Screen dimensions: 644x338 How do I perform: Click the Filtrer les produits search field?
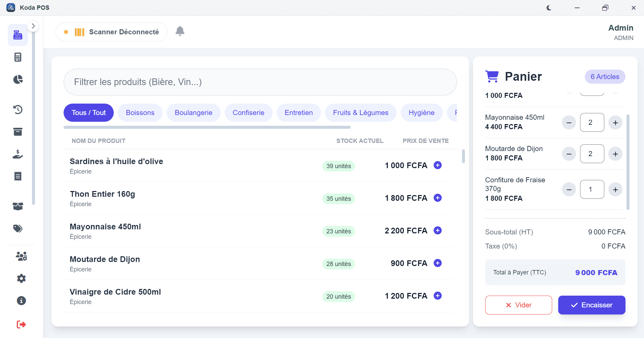click(260, 82)
